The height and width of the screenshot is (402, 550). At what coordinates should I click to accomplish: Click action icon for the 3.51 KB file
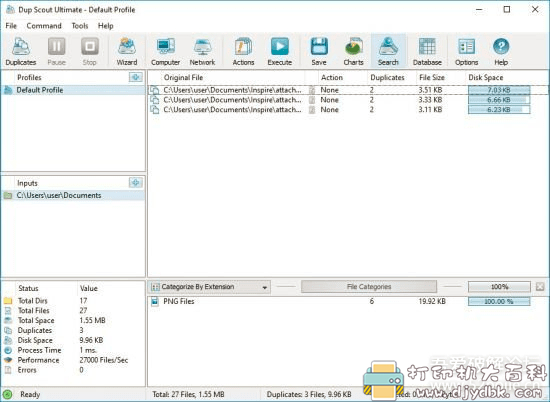[x=312, y=90]
